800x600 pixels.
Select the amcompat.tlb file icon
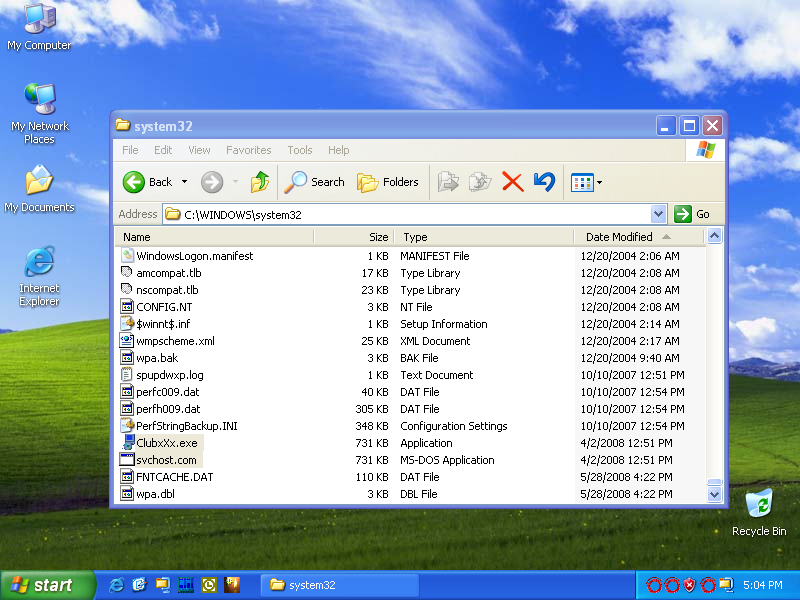127,272
